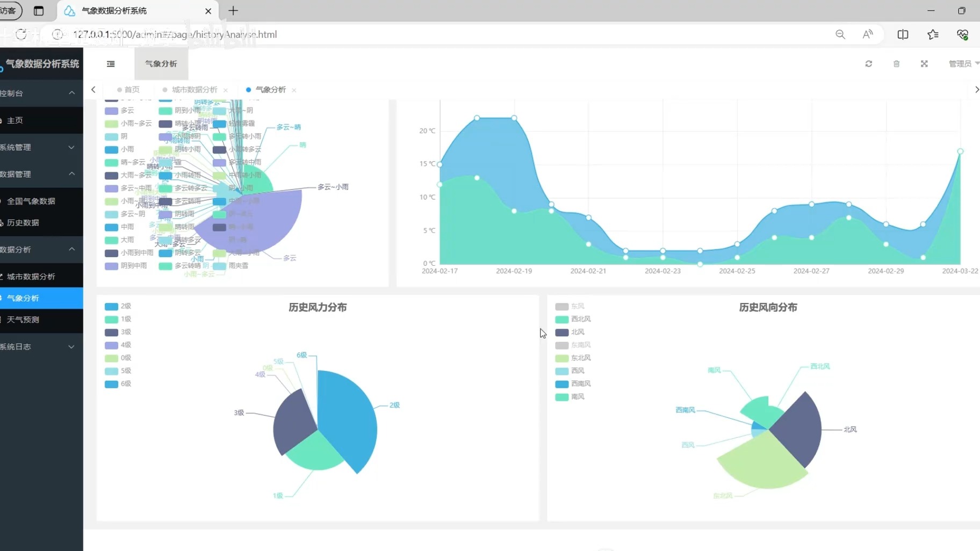Toggle the 西北风 wind direction legend

tap(573, 319)
